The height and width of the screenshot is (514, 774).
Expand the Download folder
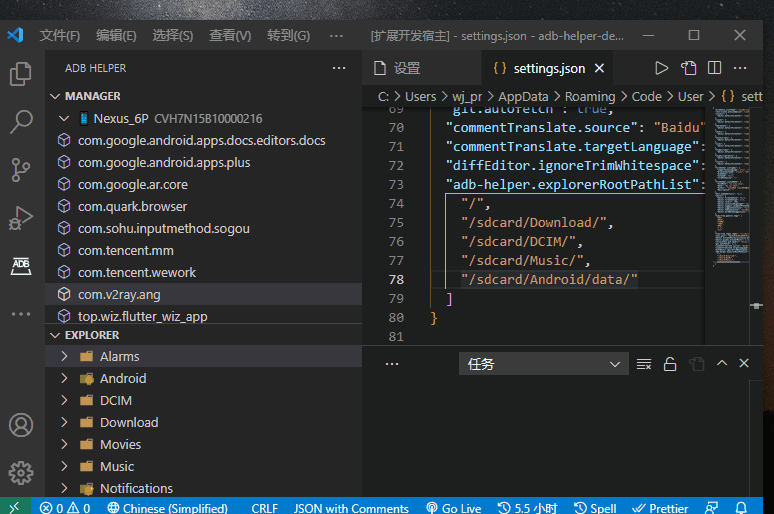pos(64,423)
